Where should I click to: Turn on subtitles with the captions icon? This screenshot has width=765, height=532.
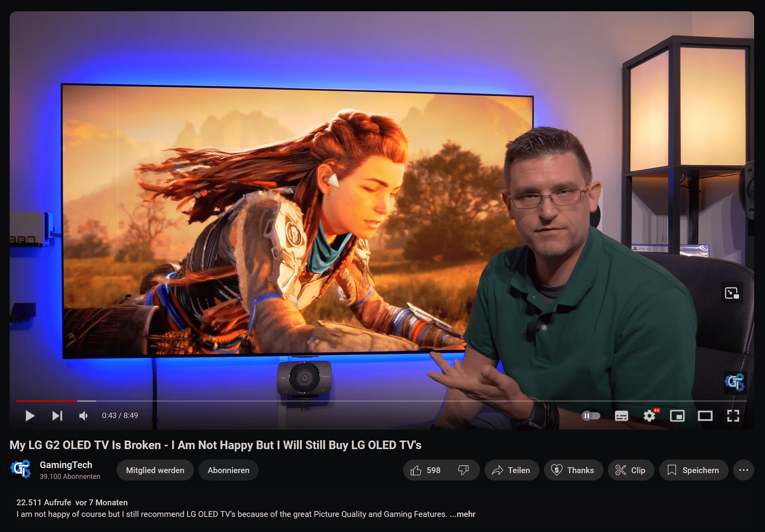tap(622, 416)
